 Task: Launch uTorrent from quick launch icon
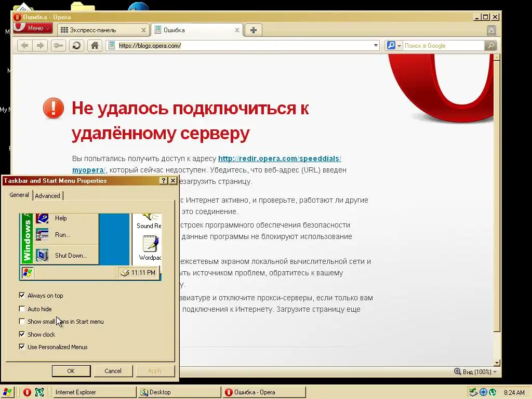(x=39, y=392)
